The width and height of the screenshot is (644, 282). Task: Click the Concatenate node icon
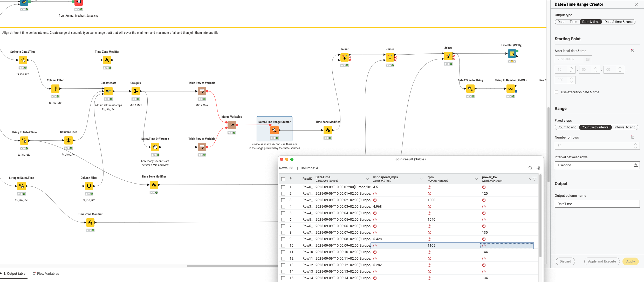[108, 91]
